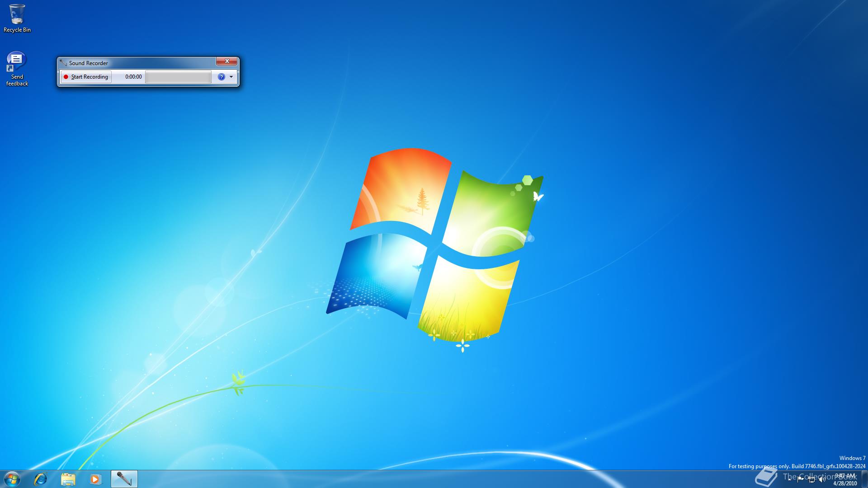This screenshot has width=868, height=488.
Task: Click the Show desktop button
Action: coord(864,479)
